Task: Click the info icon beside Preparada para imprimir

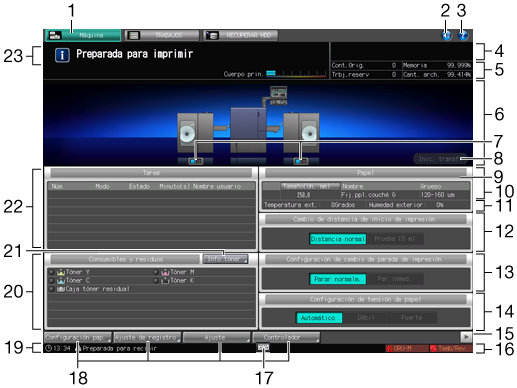Action: (62, 55)
